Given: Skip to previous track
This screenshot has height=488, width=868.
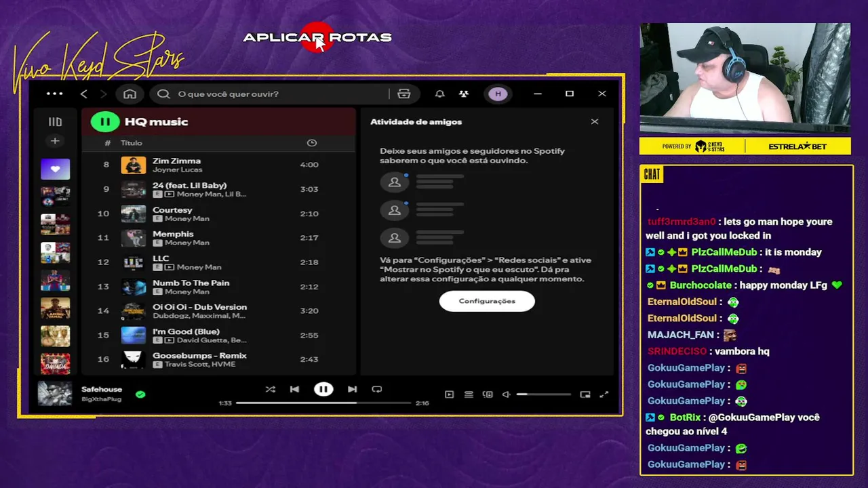Looking at the screenshot, I should [x=294, y=390].
